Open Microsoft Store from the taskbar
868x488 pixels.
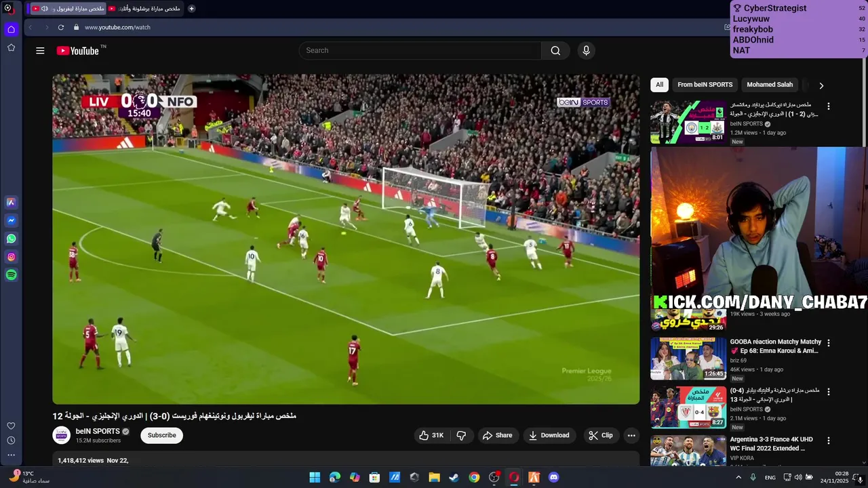tap(374, 477)
